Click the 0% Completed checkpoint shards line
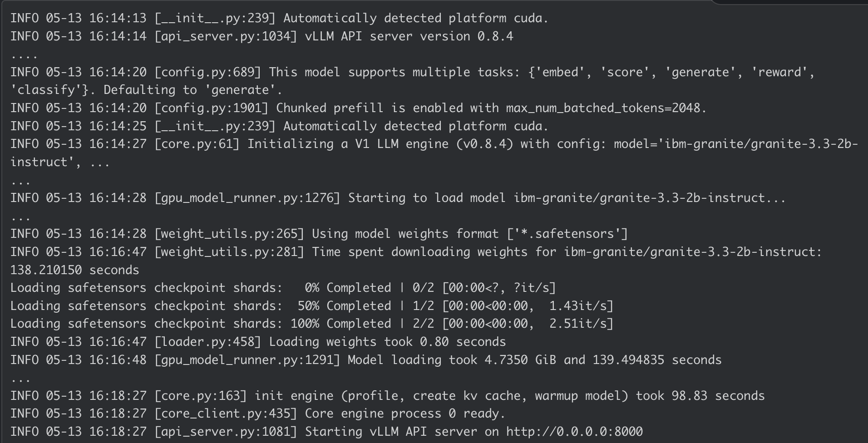The height and width of the screenshot is (443, 868). point(283,288)
